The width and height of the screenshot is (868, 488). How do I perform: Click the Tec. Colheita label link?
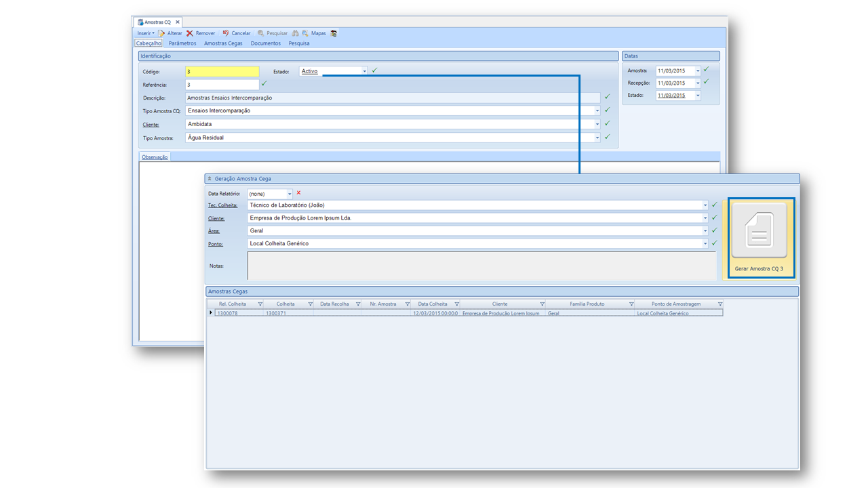pos(223,205)
